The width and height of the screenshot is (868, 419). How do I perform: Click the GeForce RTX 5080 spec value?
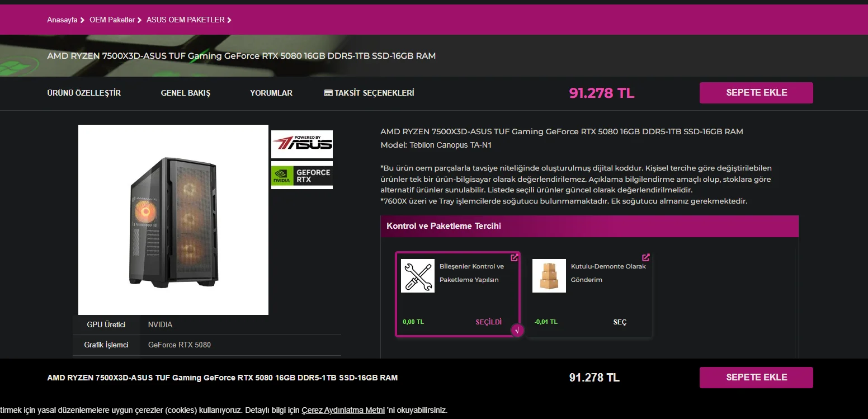pos(180,345)
